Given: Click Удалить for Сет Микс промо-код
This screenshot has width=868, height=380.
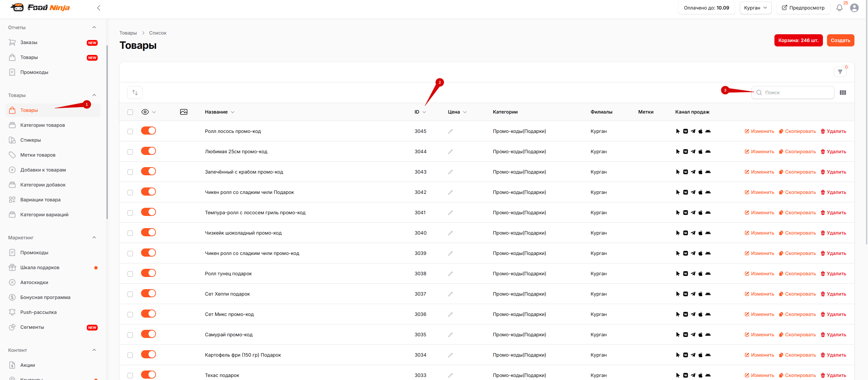Looking at the screenshot, I should 833,314.
